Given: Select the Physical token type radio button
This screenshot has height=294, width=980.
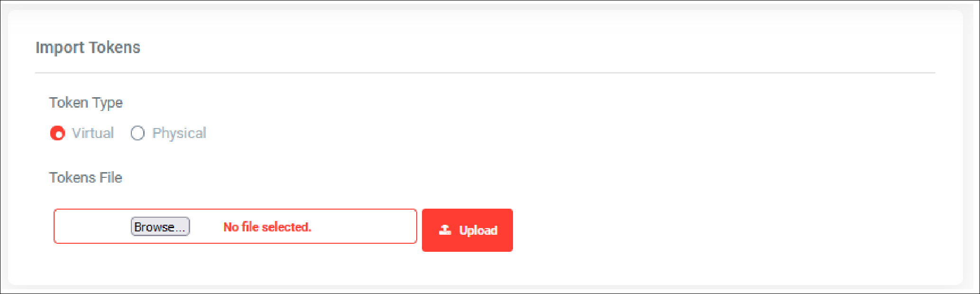Looking at the screenshot, I should [137, 133].
